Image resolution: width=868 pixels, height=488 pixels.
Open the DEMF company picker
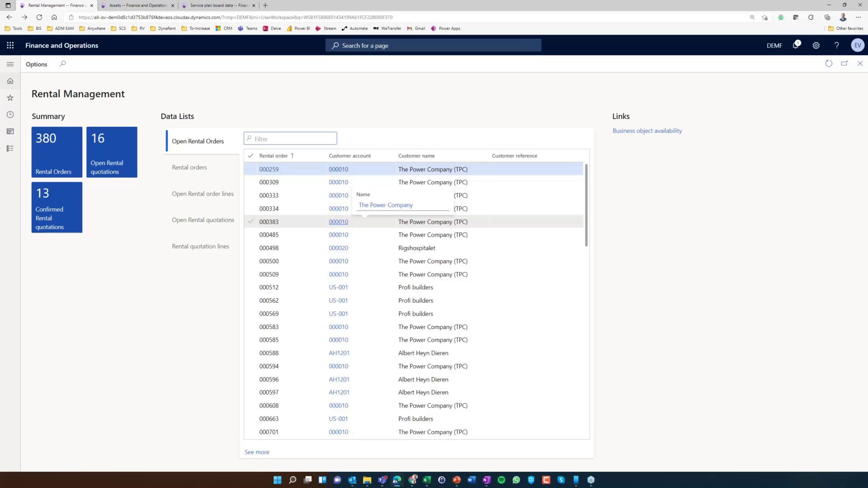[774, 45]
